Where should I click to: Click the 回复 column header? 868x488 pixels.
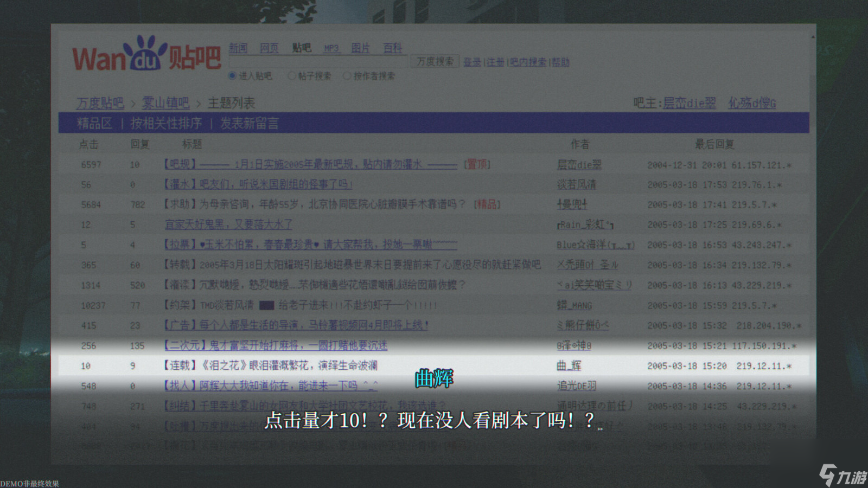[140, 144]
